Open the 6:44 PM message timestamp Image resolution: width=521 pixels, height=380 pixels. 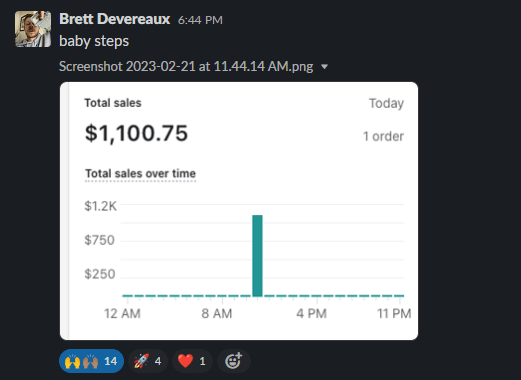point(200,20)
